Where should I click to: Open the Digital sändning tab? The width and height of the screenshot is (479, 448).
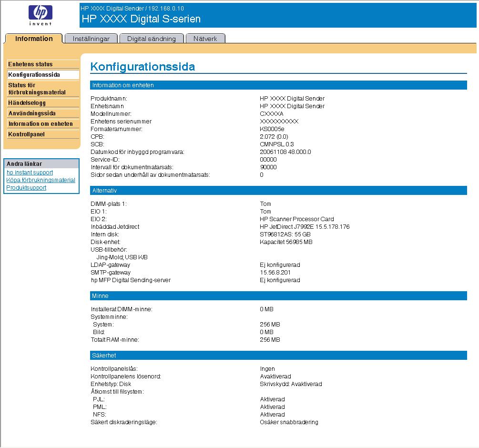click(152, 39)
